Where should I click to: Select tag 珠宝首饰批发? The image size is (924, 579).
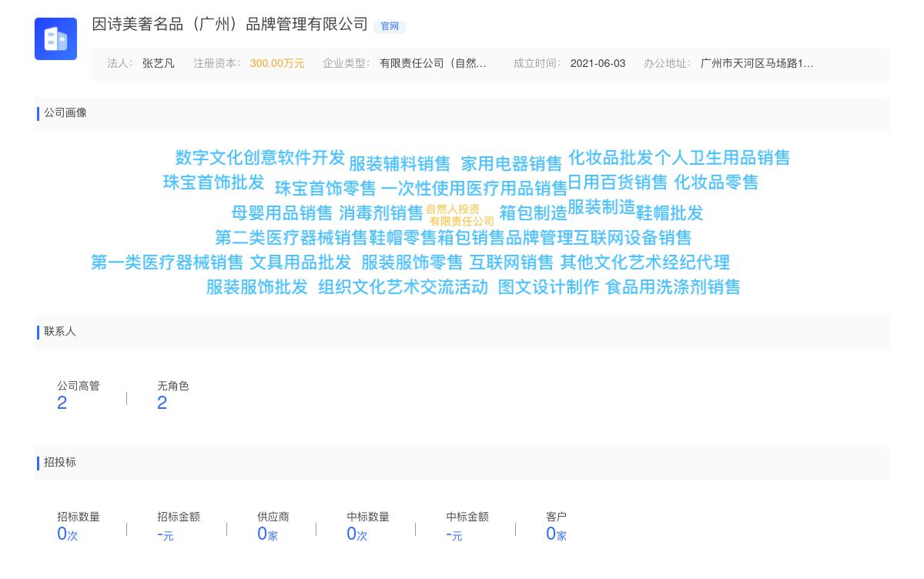(x=214, y=182)
